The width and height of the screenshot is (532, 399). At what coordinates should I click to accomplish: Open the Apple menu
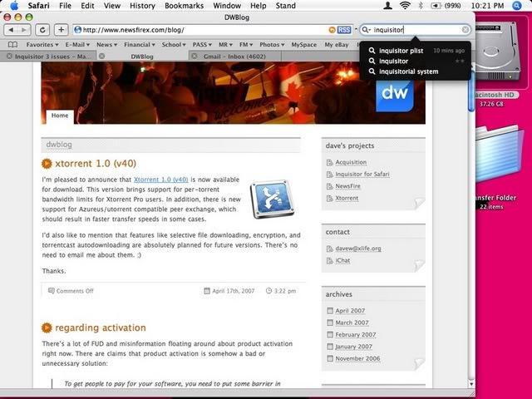14,6
